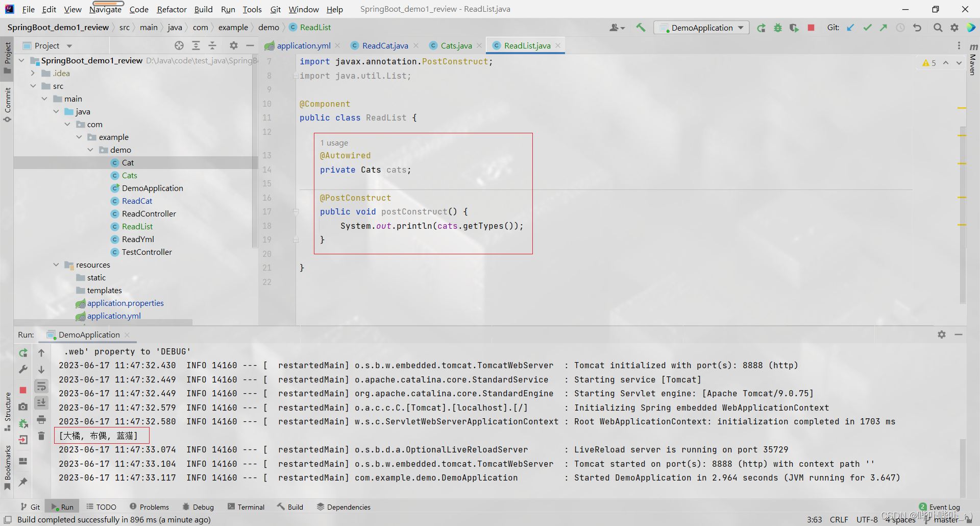Take thread dump camera icon
The width and height of the screenshot is (980, 526).
pyautogui.click(x=23, y=407)
